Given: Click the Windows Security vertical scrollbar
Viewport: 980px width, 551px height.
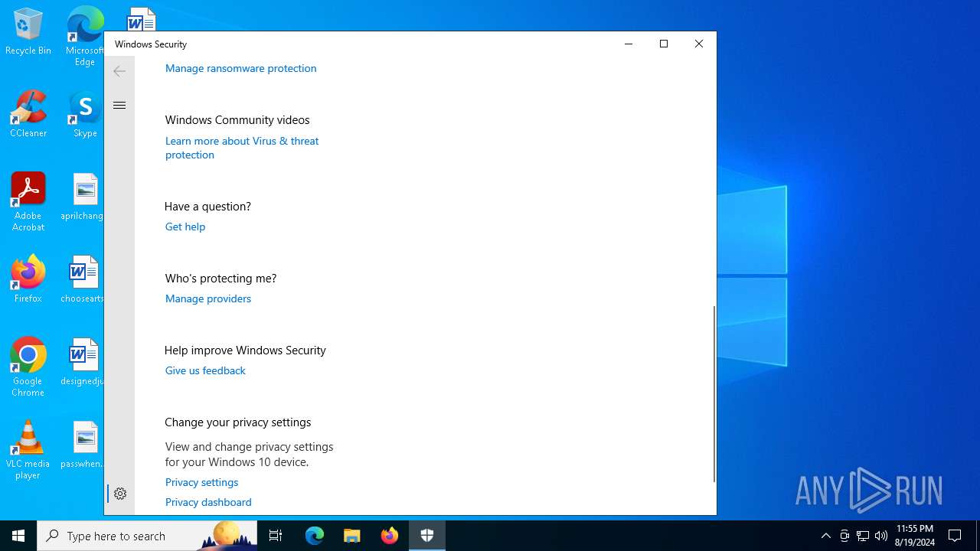Looking at the screenshot, I should click(x=714, y=394).
